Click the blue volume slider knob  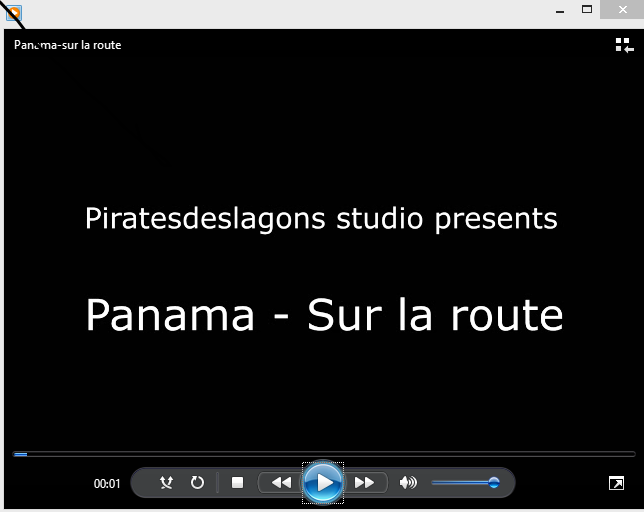[494, 483]
